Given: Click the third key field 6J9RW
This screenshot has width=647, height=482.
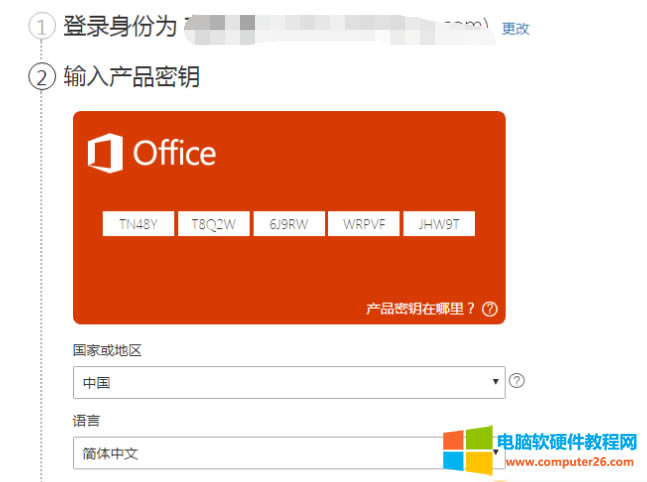Looking at the screenshot, I should click(289, 225).
